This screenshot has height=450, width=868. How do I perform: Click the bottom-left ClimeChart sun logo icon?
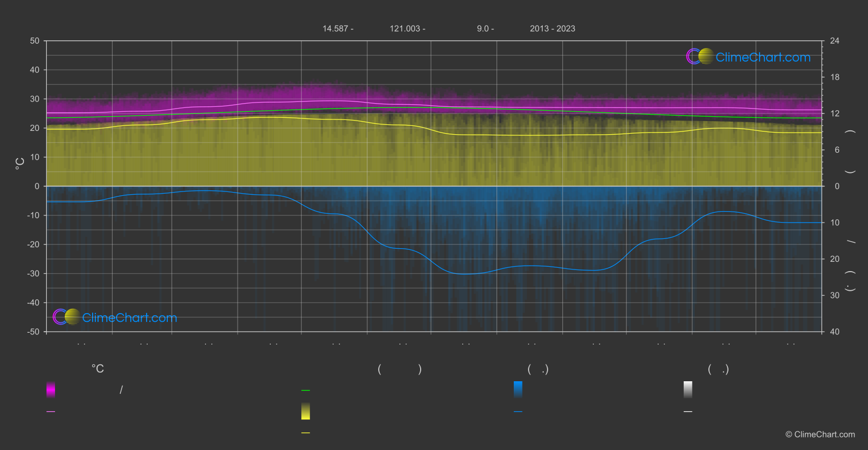(66, 317)
